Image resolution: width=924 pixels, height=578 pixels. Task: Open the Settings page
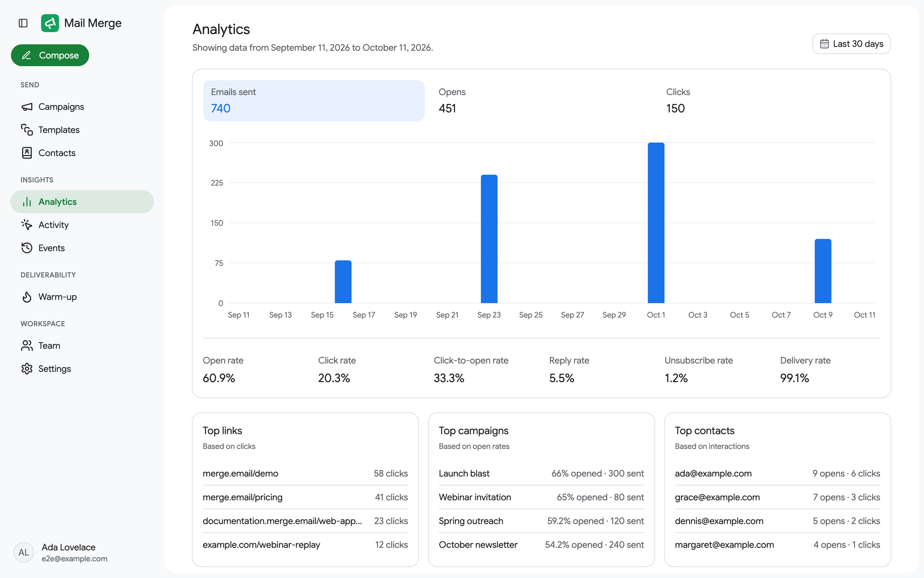pyautogui.click(x=82, y=369)
